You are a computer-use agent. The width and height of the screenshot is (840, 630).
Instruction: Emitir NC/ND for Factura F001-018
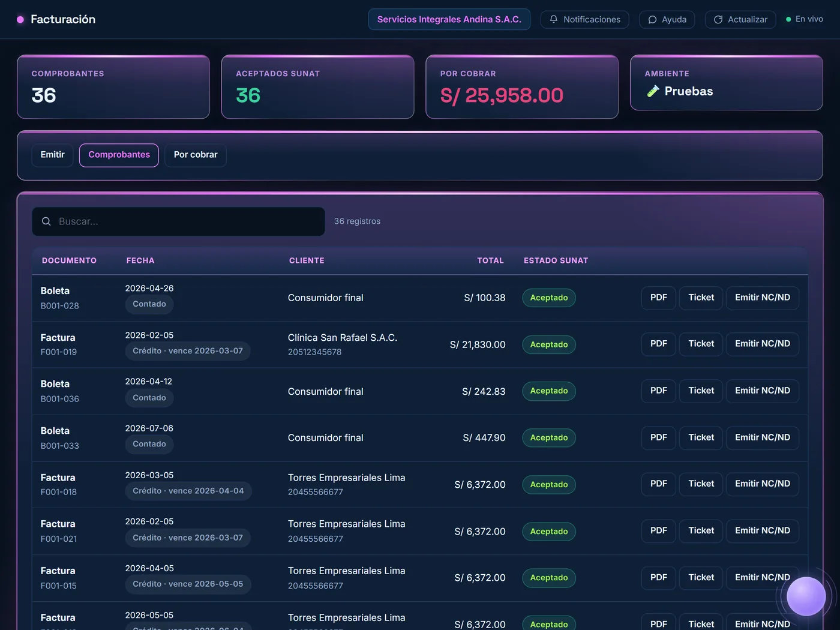tap(763, 484)
